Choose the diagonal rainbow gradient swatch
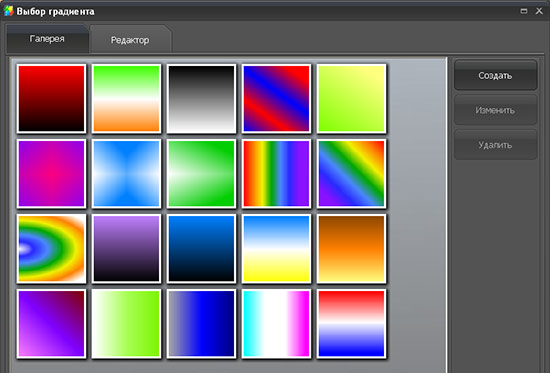 click(351, 173)
